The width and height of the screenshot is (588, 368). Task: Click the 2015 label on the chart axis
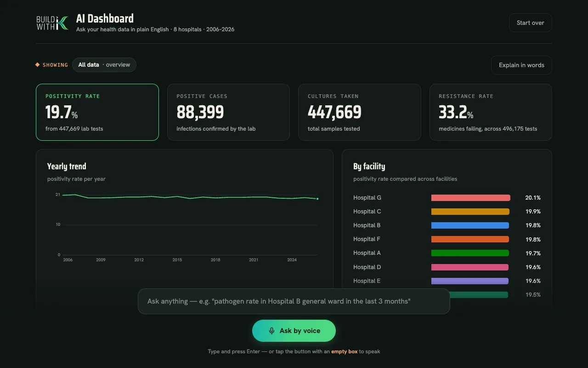[177, 260]
